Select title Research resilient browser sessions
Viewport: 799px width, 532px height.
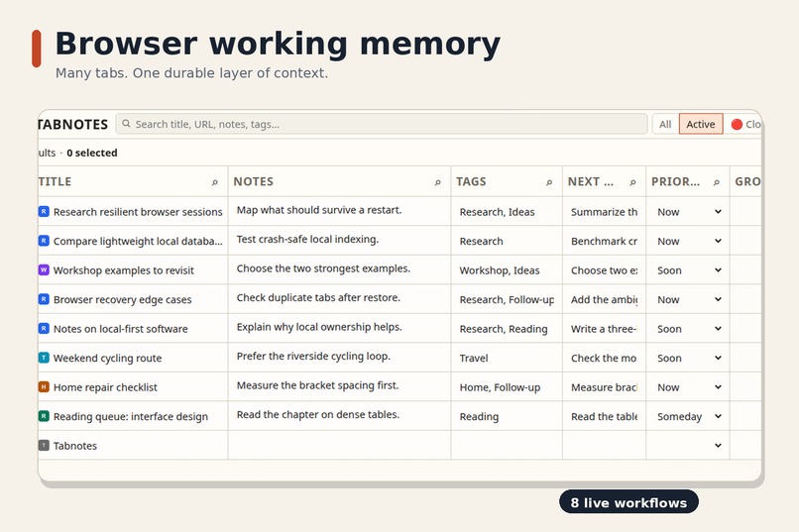click(x=138, y=212)
